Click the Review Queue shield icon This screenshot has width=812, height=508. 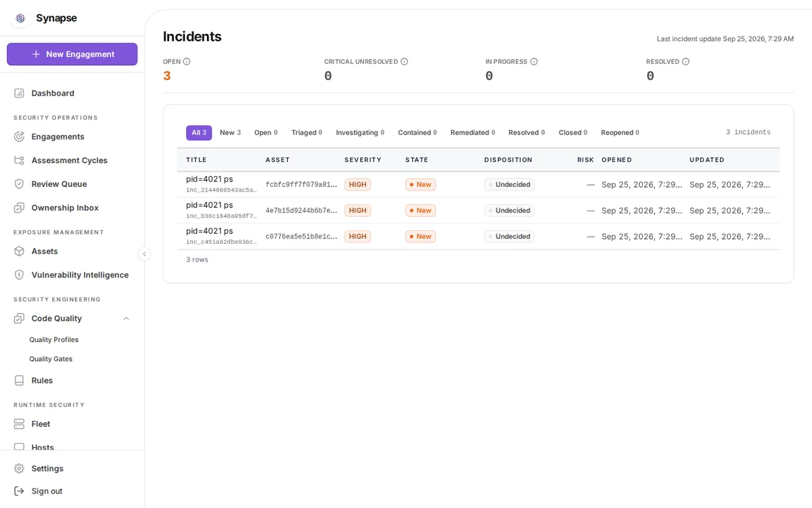coord(19,184)
